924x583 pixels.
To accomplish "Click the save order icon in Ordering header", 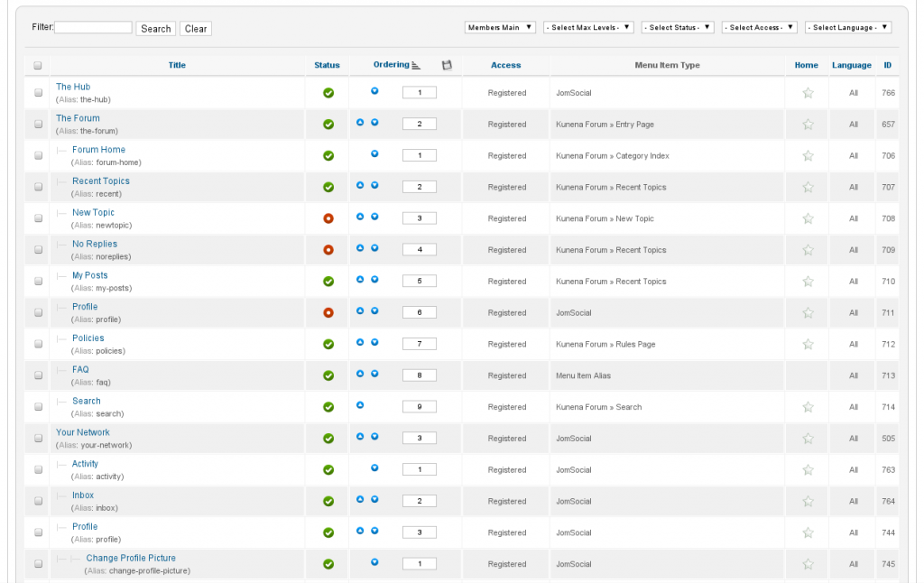I will click(447, 65).
